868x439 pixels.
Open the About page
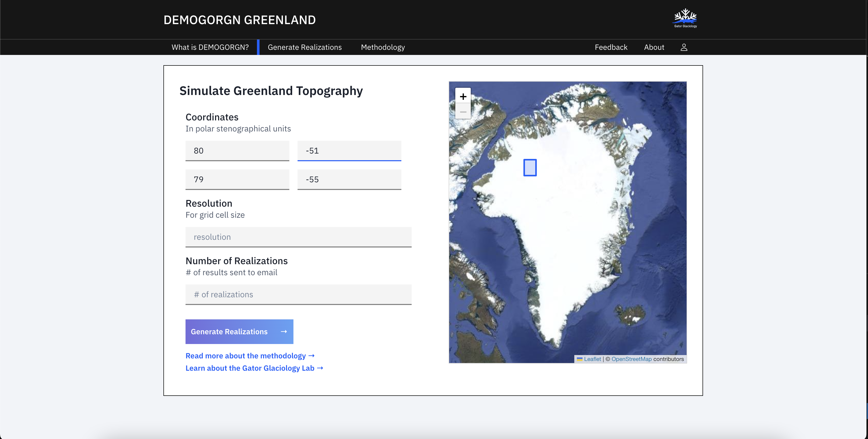[654, 47]
